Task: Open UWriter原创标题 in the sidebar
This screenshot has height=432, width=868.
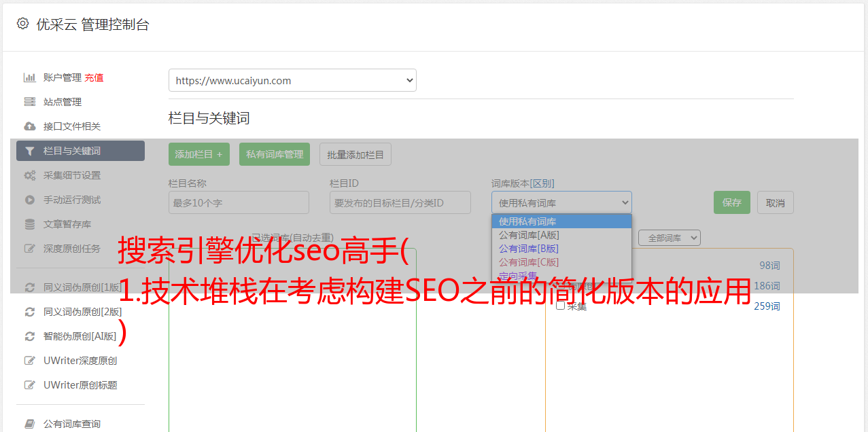Action: point(80,385)
